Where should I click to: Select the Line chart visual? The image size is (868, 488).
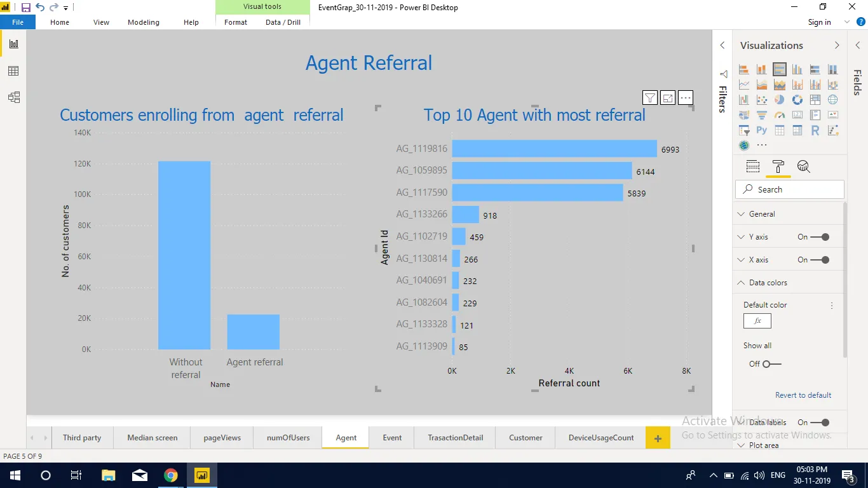point(744,85)
